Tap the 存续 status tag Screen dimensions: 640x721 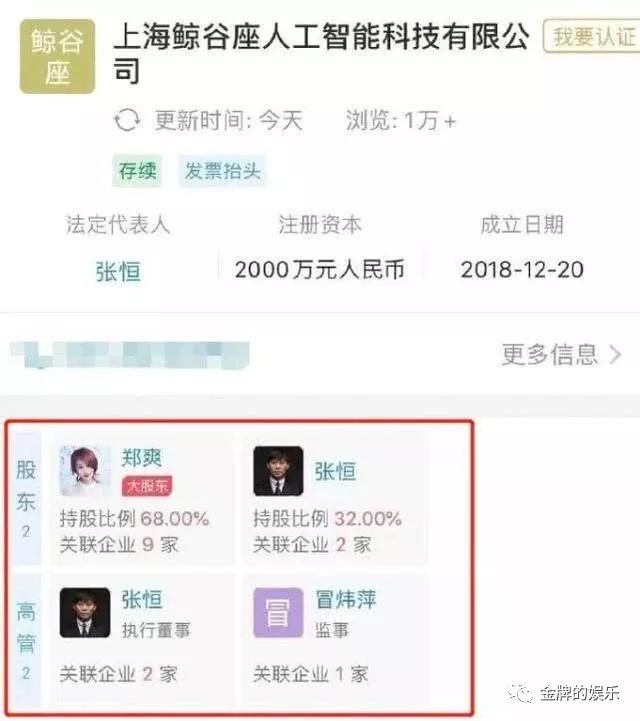click(137, 171)
